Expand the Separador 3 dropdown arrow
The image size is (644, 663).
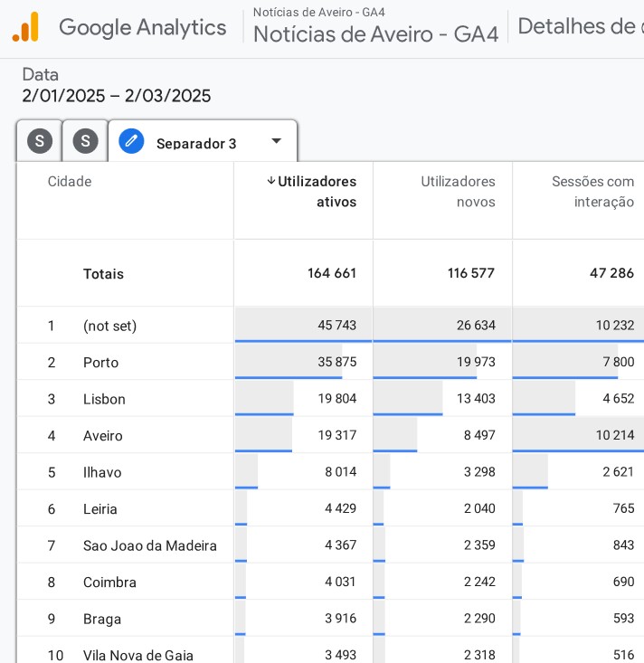(277, 141)
